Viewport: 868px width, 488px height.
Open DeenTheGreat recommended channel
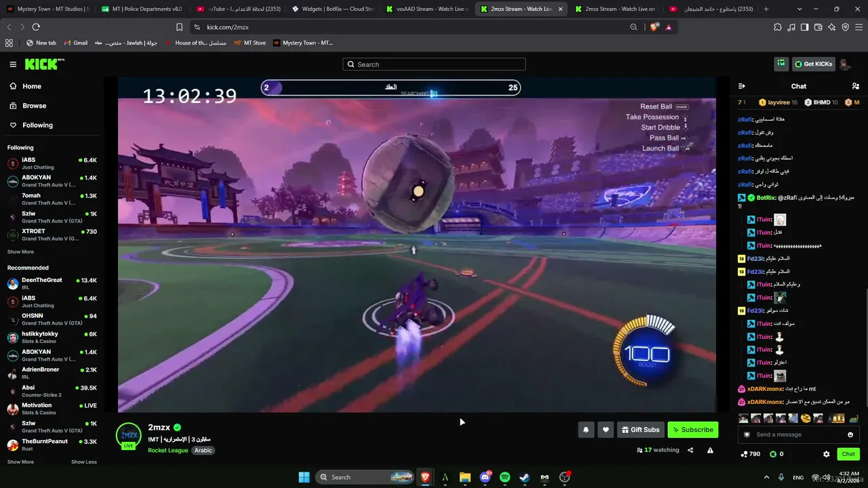pos(52,283)
